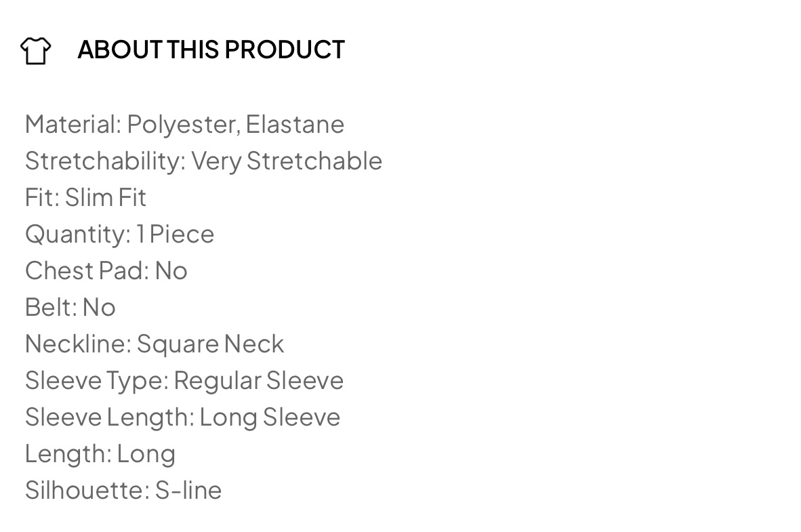Click the 'Stretchability' label

[104, 161]
